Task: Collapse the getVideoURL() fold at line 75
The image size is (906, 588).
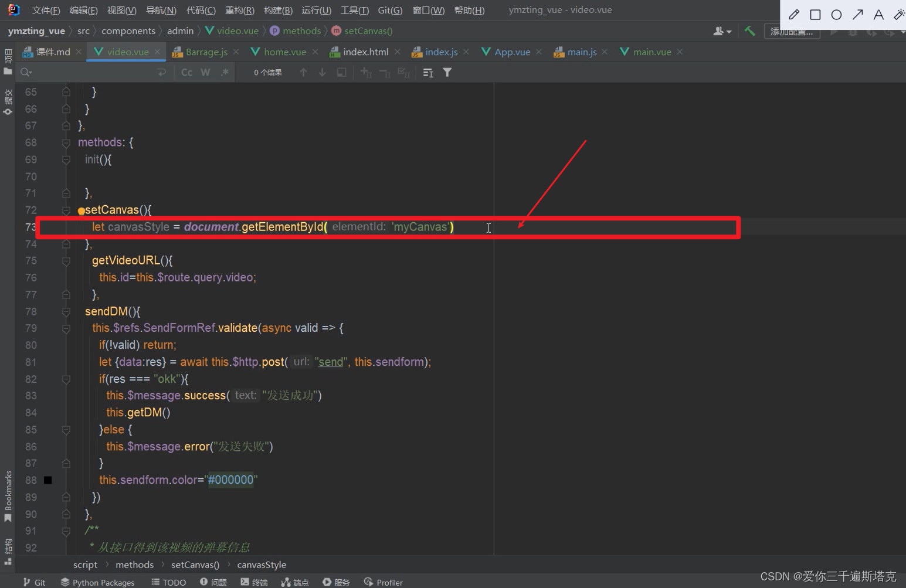Action: point(66,260)
